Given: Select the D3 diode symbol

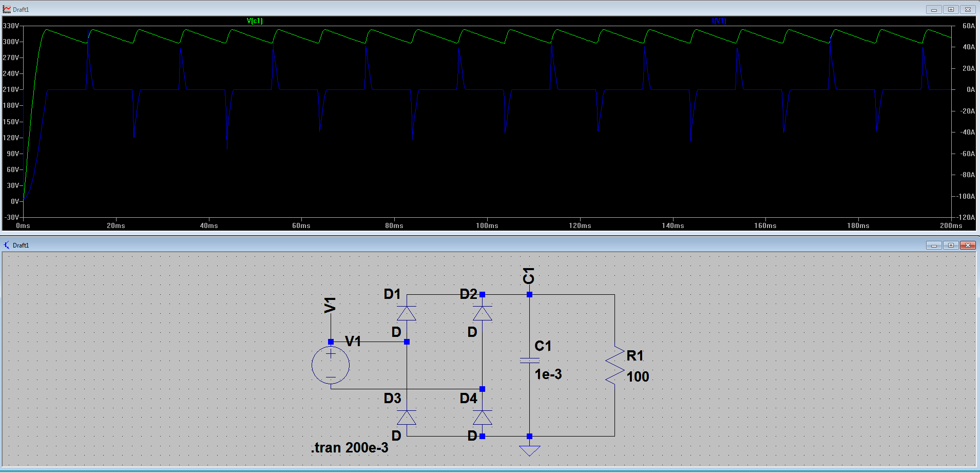Looking at the screenshot, I should (x=407, y=418).
